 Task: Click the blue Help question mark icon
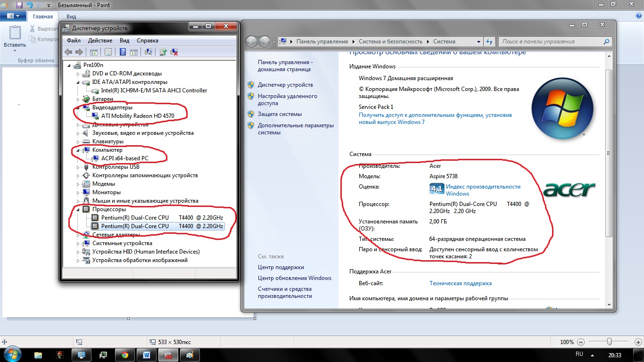[123, 52]
